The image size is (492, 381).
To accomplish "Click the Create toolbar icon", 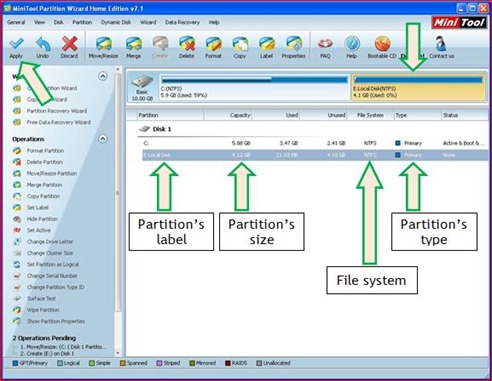I will coord(160,44).
